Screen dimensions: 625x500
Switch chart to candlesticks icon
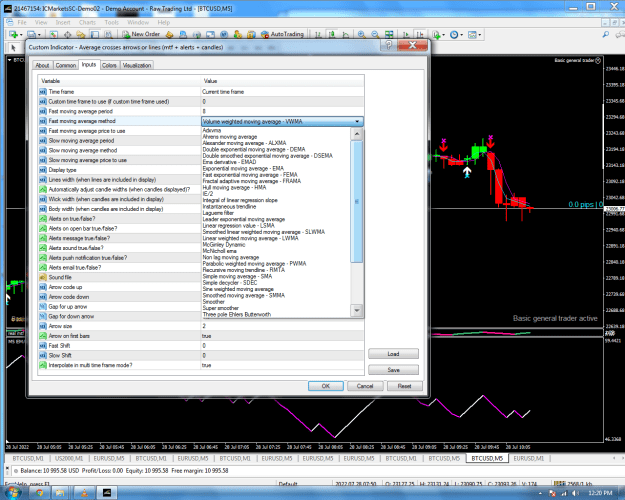click(x=332, y=35)
